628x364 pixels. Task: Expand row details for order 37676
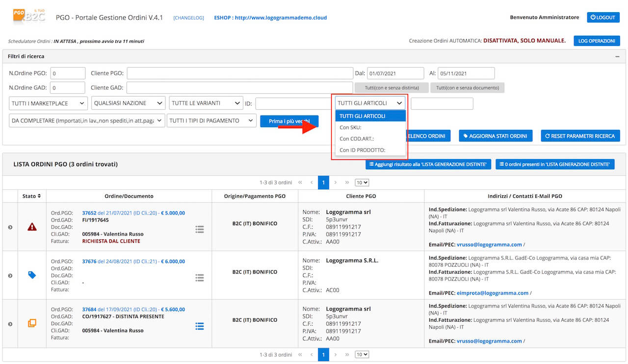10,276
